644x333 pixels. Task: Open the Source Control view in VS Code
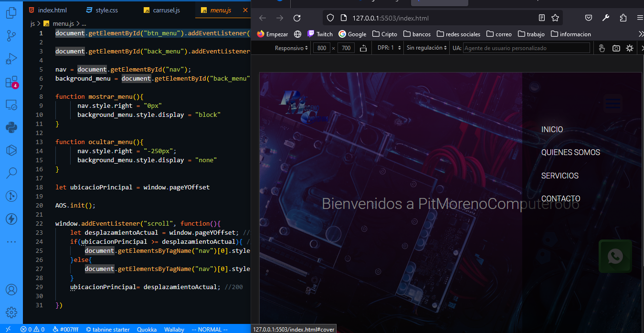click(11, 35)
